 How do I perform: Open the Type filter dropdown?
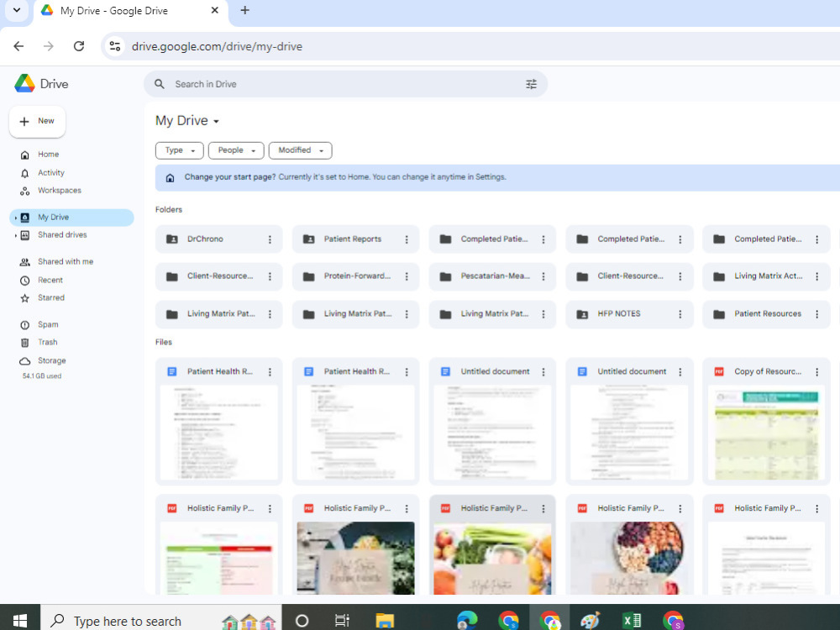click(x=180, y=150)
